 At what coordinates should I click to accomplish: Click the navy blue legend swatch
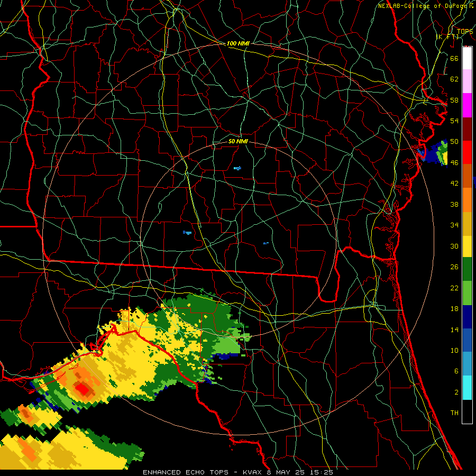pyautogui.click(x=467, y=317)
